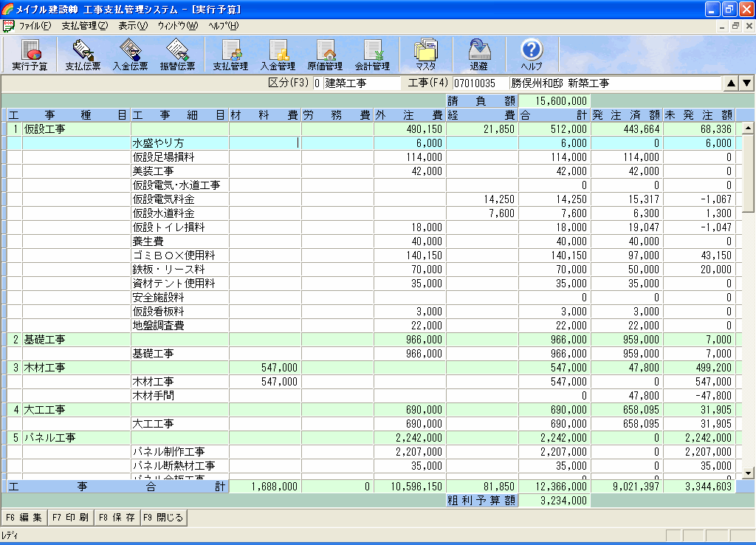Click the up arrow next to construction name
The image size is (756, 545).
[731, 83]
